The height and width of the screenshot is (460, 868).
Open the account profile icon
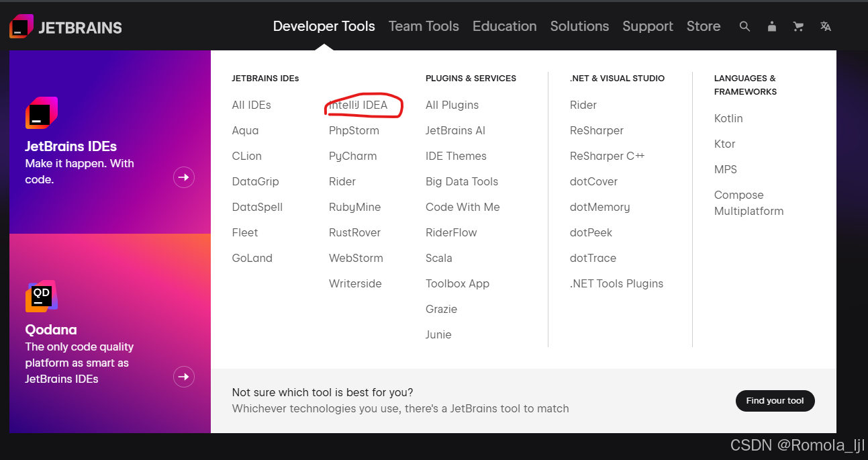coord(772,26)
